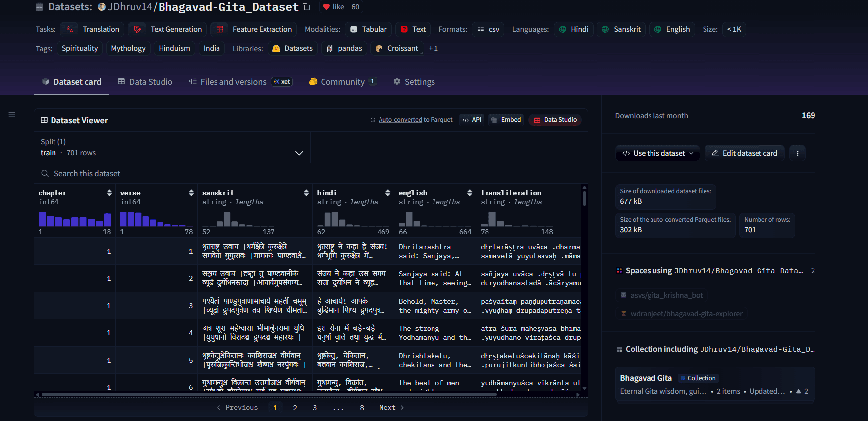The image size is (868, 421).
Task: Like the dataset with the heart button
Action: [333, 7]
